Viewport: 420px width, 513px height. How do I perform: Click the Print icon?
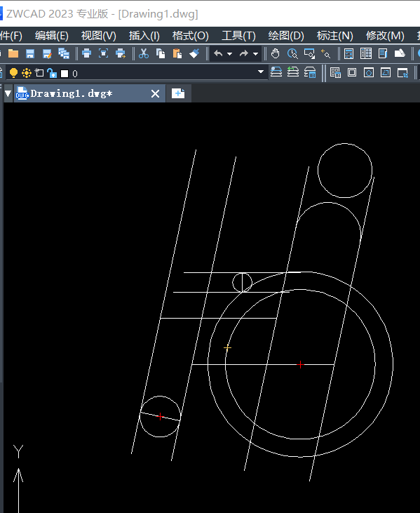pyautogui.click(x=87, y=53)
